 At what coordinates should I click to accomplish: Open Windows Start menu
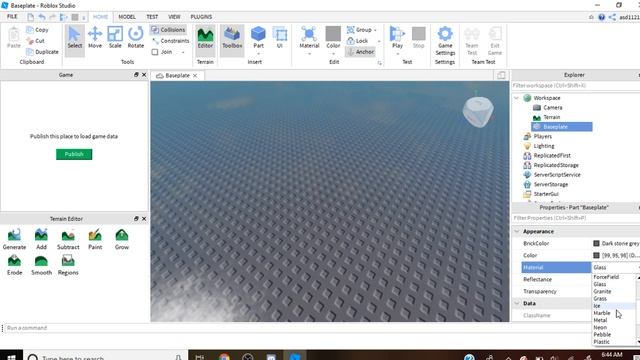tap(11, 357)
